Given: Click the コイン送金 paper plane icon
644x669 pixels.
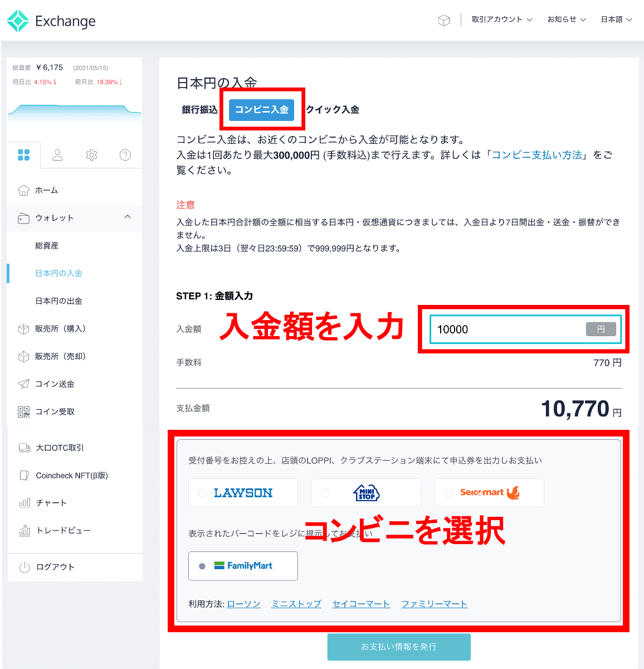Looking at the screenshot, I should 23,384.
